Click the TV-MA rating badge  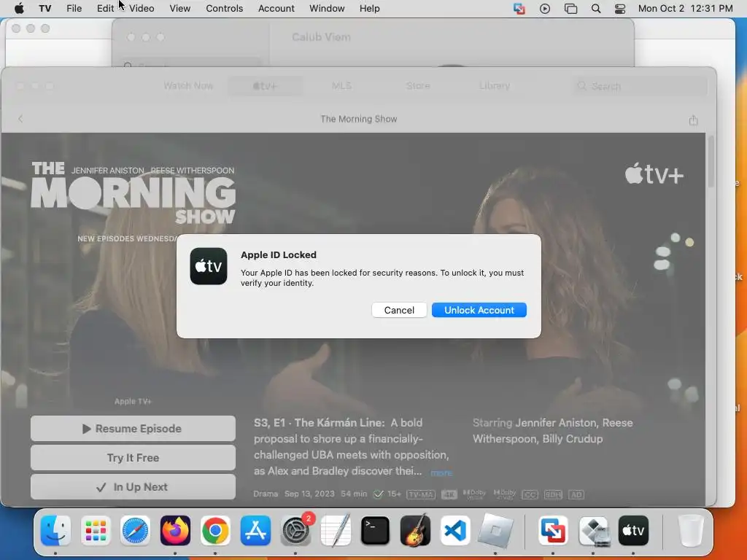pos(421,495)
